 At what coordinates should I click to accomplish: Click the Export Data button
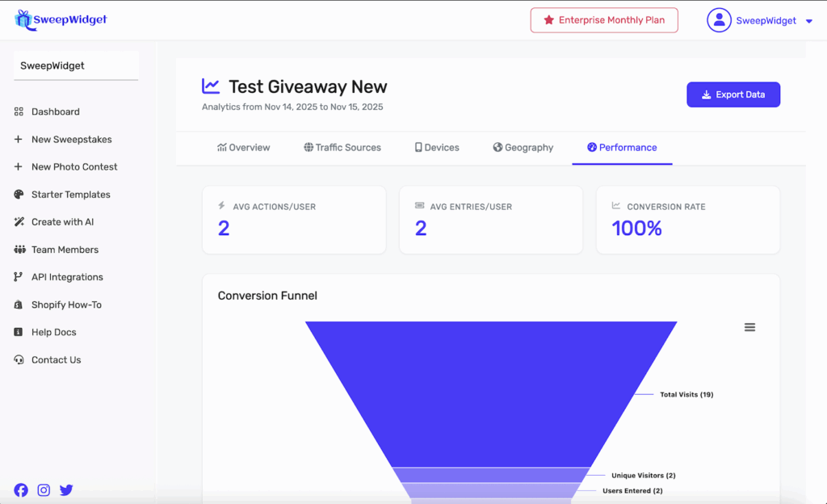click(x=733, y=94)
